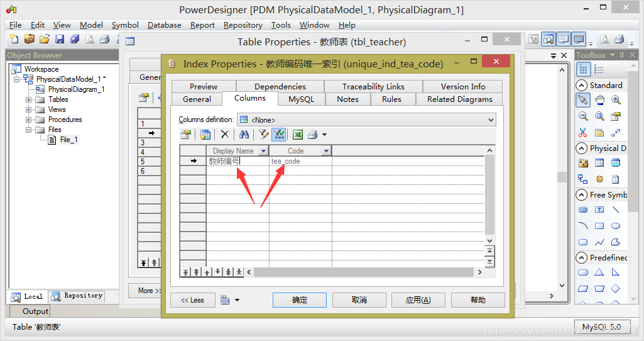Click the New Model icon in the main toolbar

coord(14,39)
